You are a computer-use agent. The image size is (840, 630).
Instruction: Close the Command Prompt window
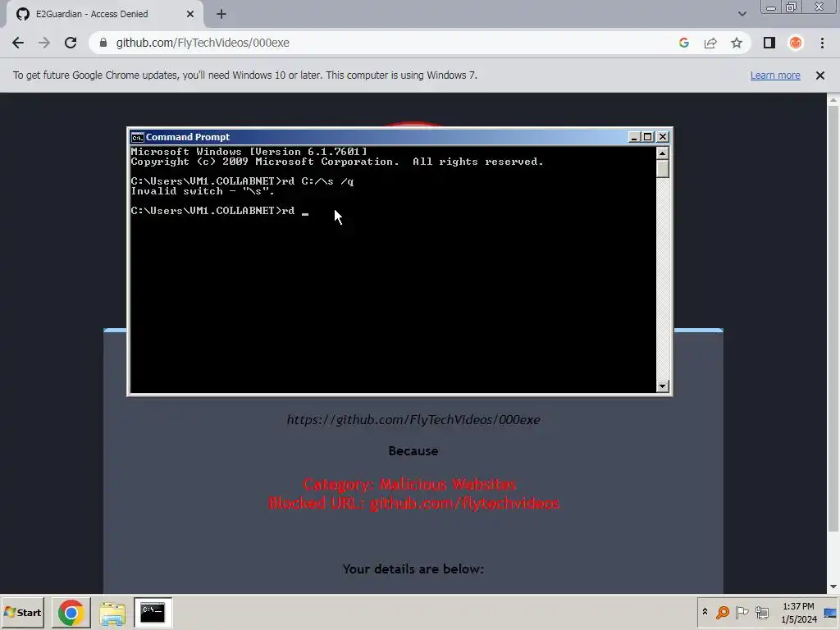click(x=663, y=137)
